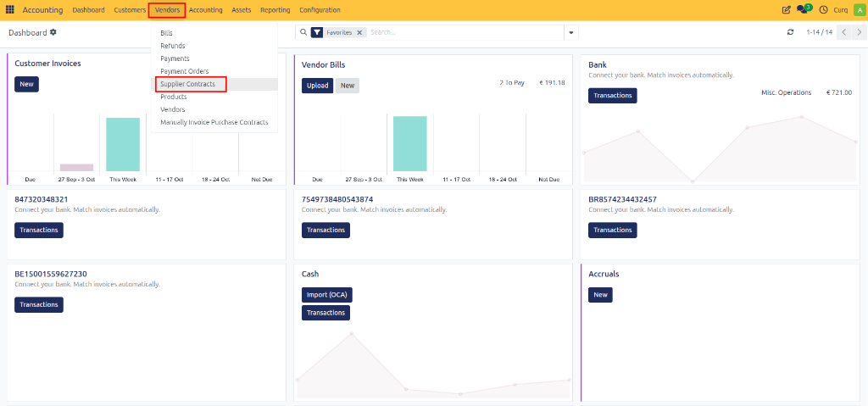Click the 2 To Pay link
This screenshot has height=406, width=868.
tap(511, 82)
